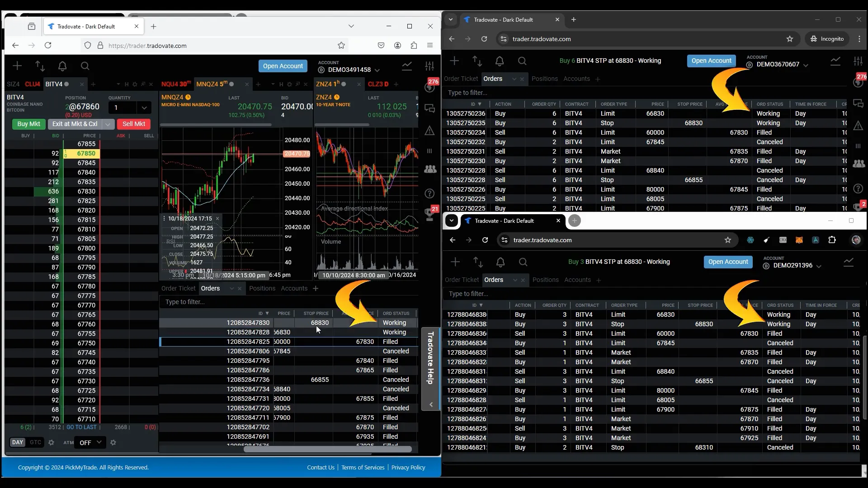The image size is (868, 488).
Task: Open Positions tab in left window
Action: pos(262,288)
